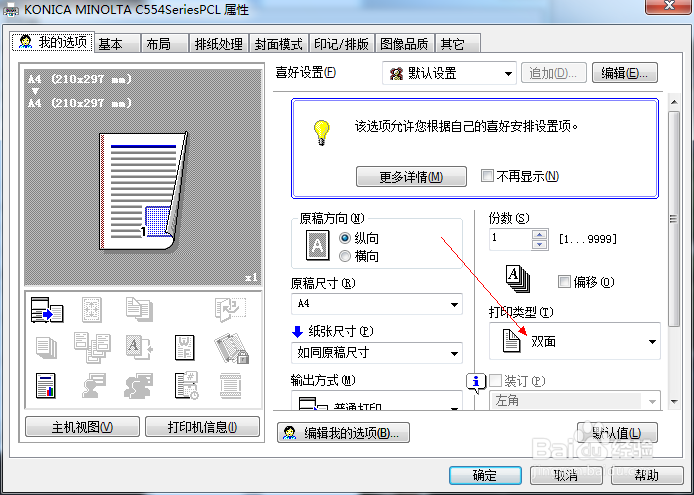Image resolution: width=694 pixels, height=495 pixels.
Task: Open the 原稿尺寸 A4 dropdown
Action: 377,304
